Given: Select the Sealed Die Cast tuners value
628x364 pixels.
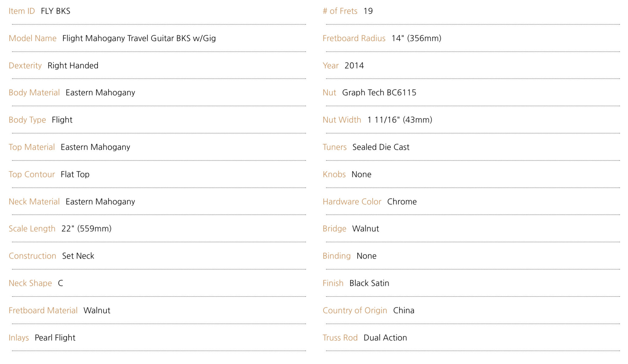Looking at the screenshot, I should tap(381, 147).
